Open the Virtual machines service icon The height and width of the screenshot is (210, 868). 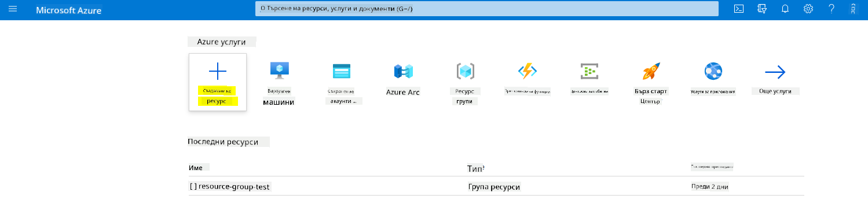pos(279,71)
